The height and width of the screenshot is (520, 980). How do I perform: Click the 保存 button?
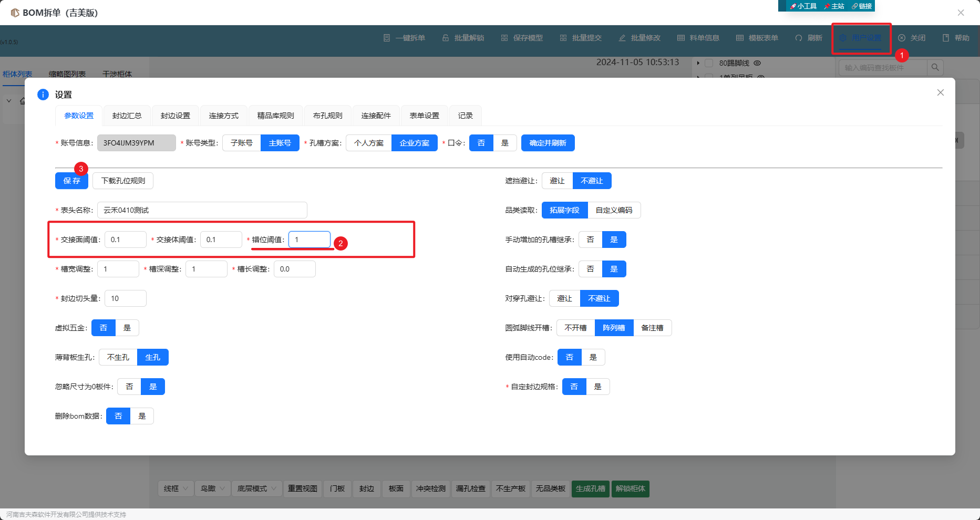click(x=71, y=181)
